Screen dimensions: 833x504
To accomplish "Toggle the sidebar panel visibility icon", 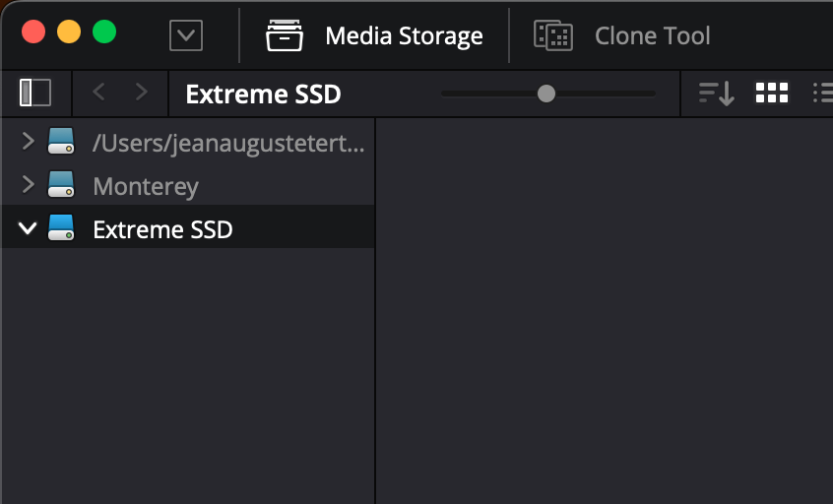I will click(35, 93).
